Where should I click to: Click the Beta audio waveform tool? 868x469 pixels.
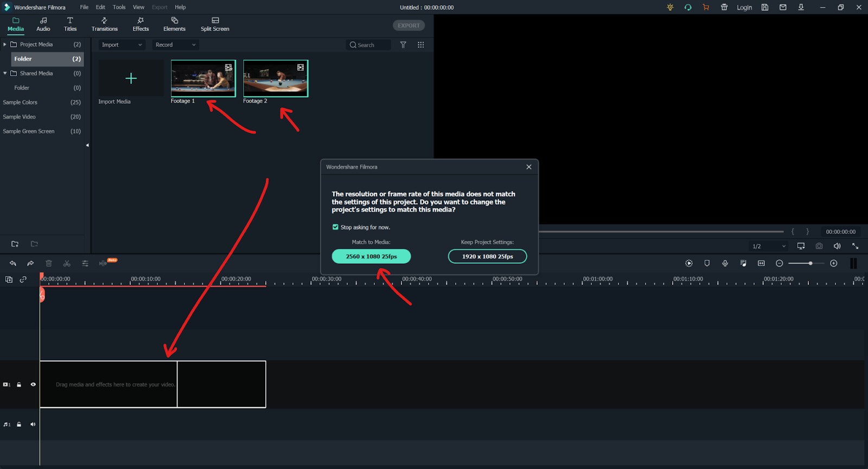(103, 263)
